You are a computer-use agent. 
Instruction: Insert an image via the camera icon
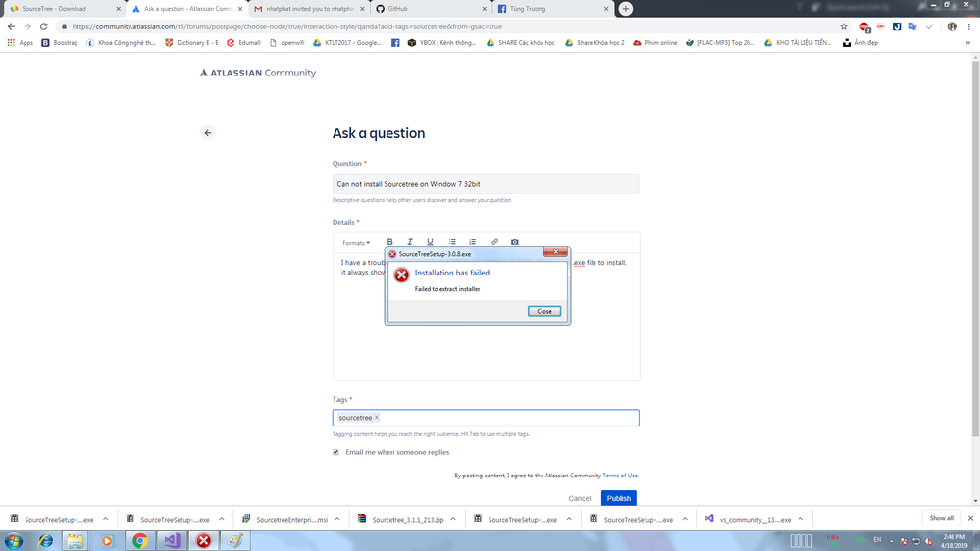514,242
